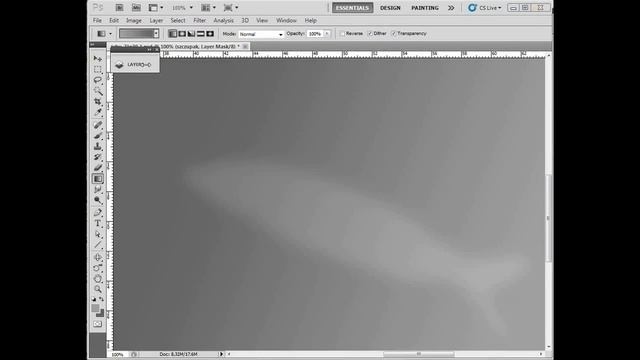The width and height of the screenshot is (640, 360).
Task: Select the Lasso tool
Action: pos(98,80)
